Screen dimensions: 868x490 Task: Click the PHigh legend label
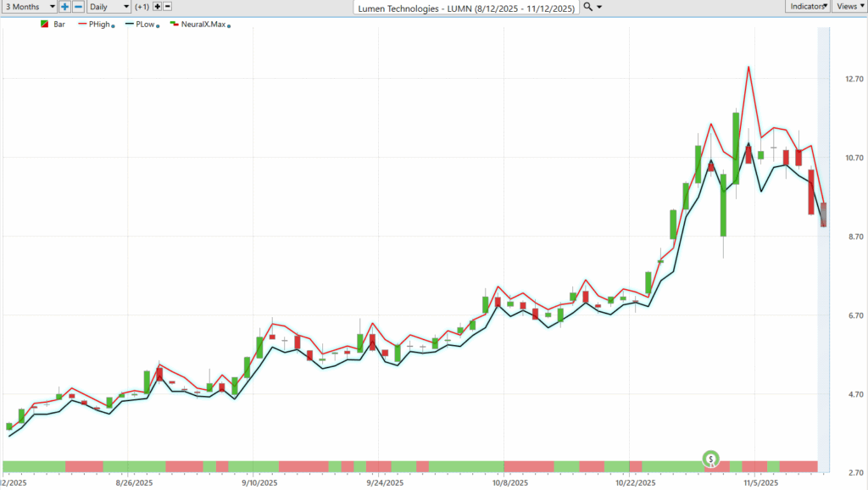99,25
